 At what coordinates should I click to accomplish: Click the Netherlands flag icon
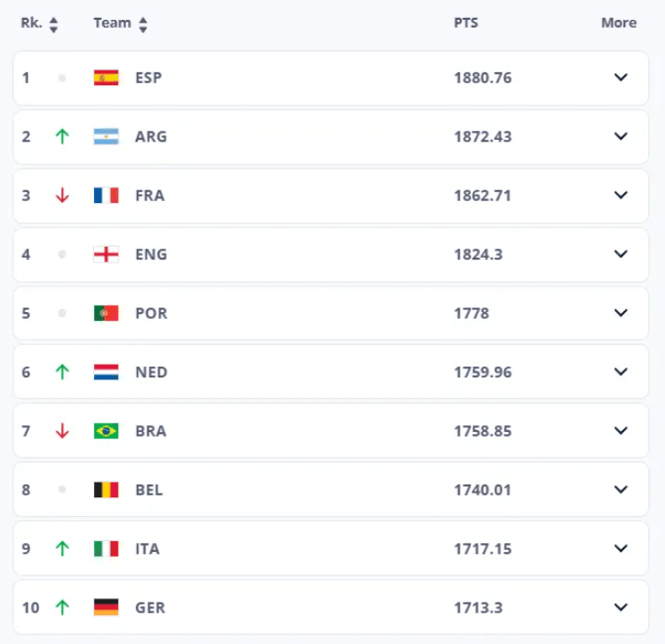106,373
